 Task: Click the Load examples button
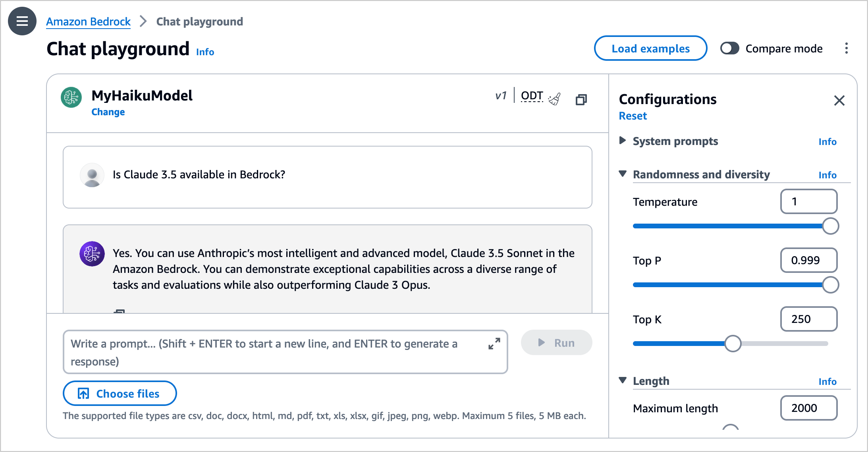tap(650, 48)
